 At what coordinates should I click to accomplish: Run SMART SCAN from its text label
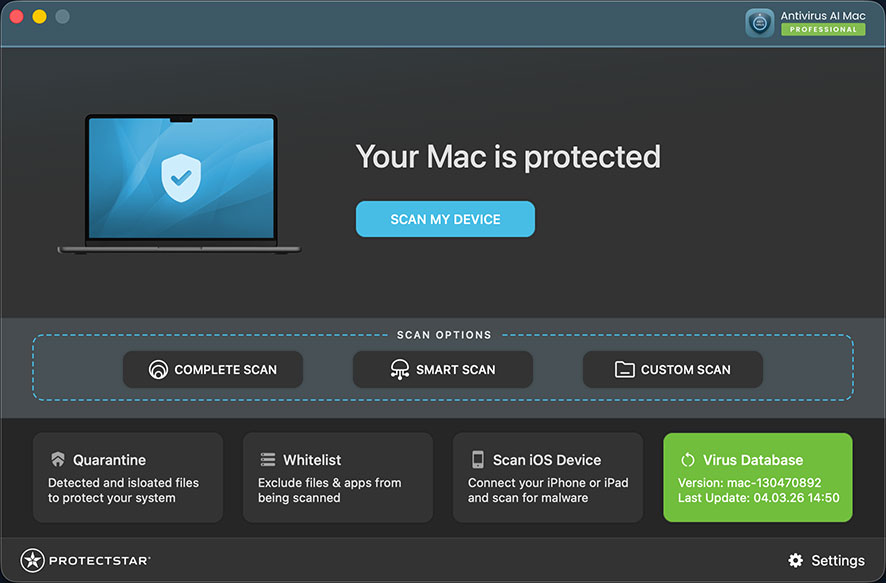tap(455, 370)
